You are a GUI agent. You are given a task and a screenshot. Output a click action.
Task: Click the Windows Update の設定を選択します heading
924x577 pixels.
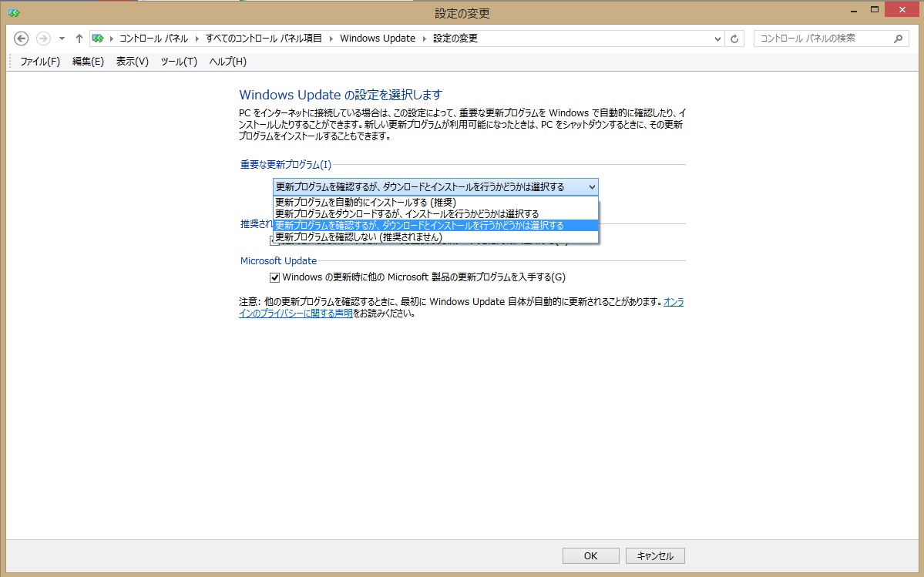(341, 95)
